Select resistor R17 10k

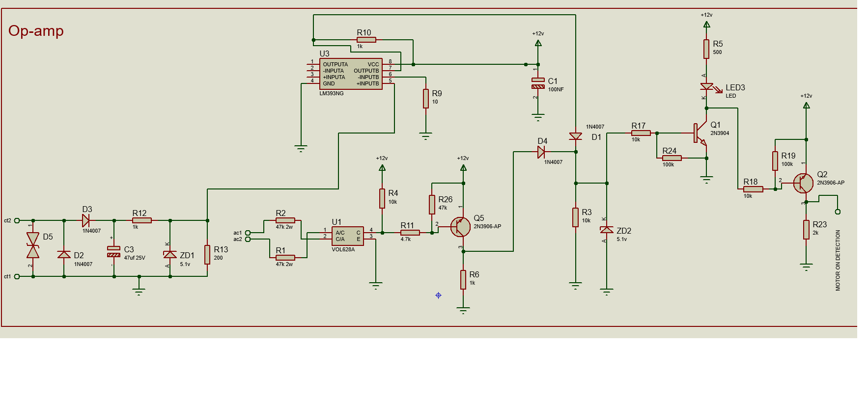point(641,133)
